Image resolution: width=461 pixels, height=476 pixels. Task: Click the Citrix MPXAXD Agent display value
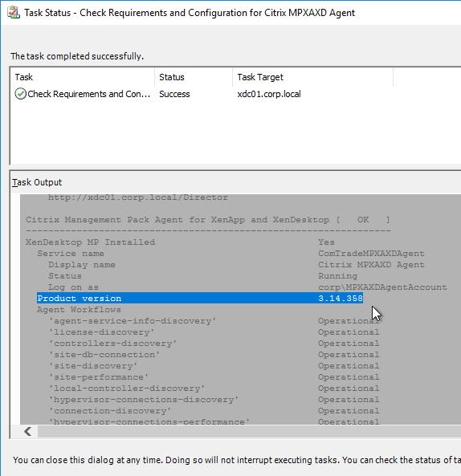pos(371,264)
